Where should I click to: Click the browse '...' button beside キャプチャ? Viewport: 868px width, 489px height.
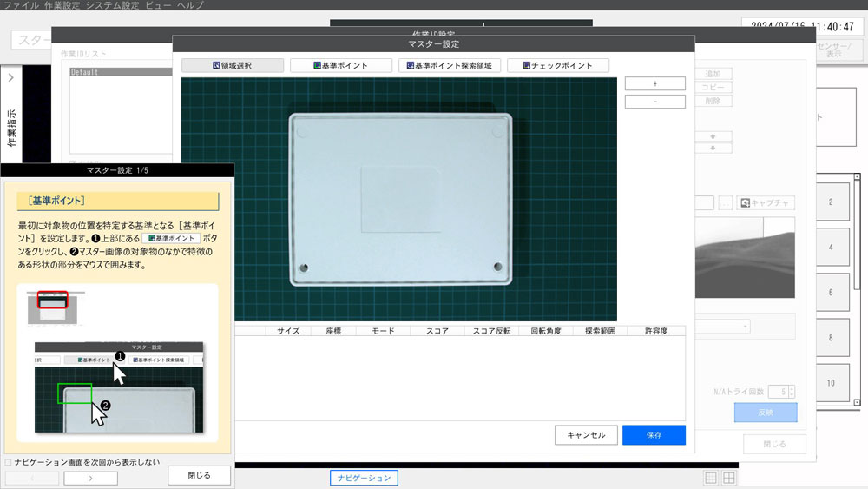click(725, 203)
